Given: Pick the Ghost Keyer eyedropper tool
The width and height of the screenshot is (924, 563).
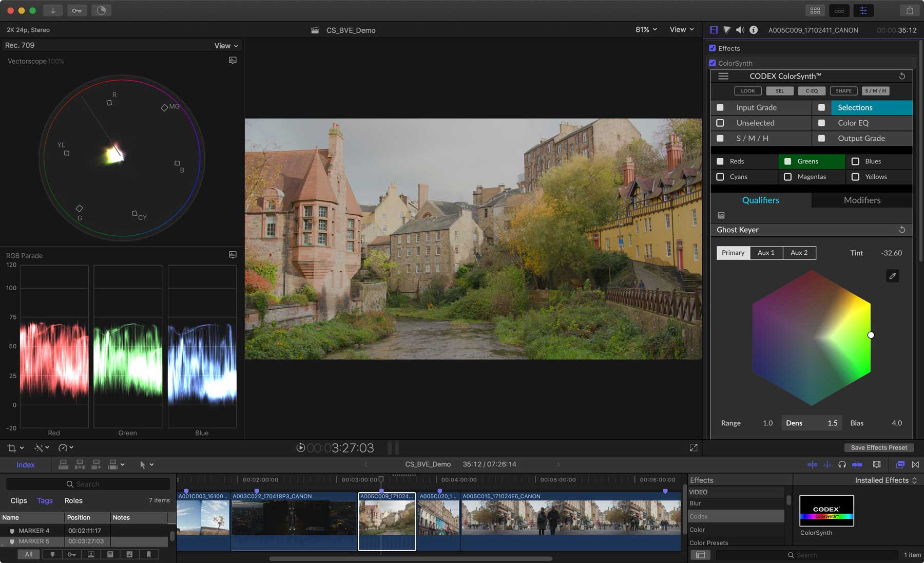Looking at the screenshot, I should [893, 276].
